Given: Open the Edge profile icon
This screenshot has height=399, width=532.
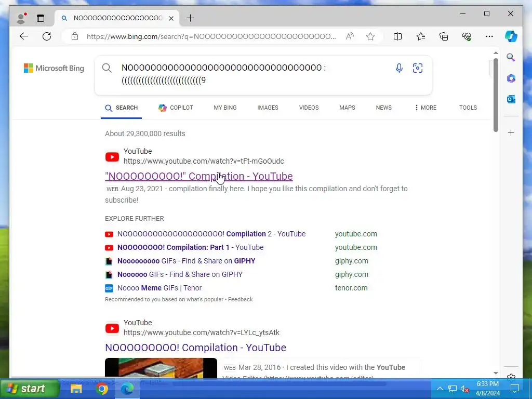Looking at the screenshot, I should pyautogui.click(x=21, y=18).
